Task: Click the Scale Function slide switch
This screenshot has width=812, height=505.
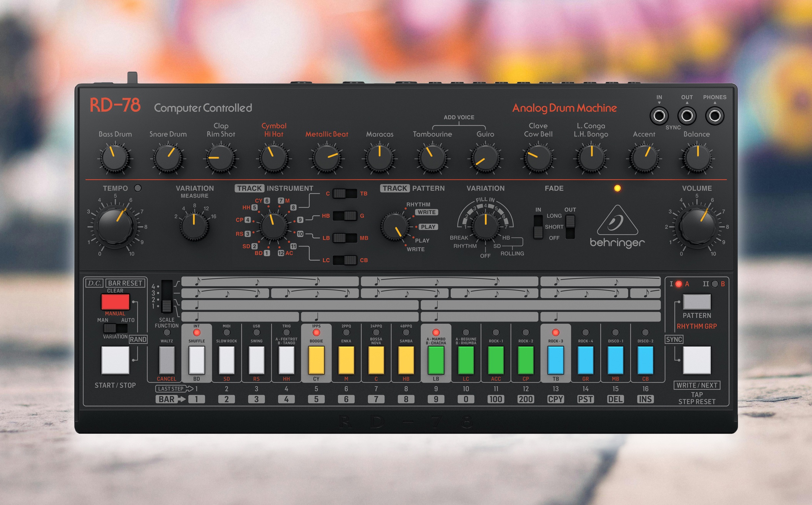Action: (x=166, y=296)
